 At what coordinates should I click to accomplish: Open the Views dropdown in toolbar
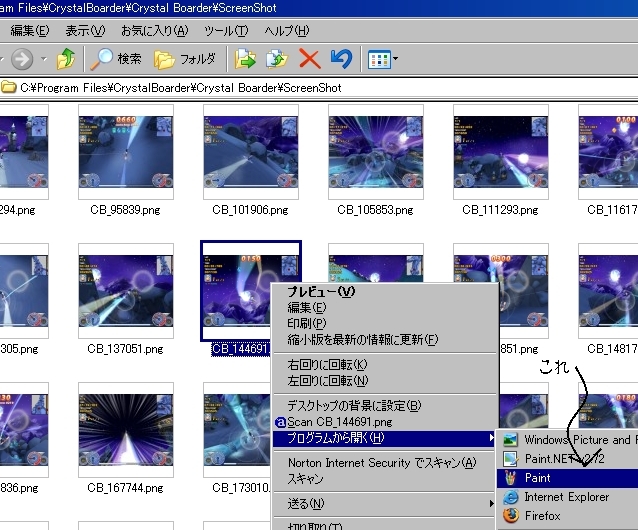click(x=382, y=59)
